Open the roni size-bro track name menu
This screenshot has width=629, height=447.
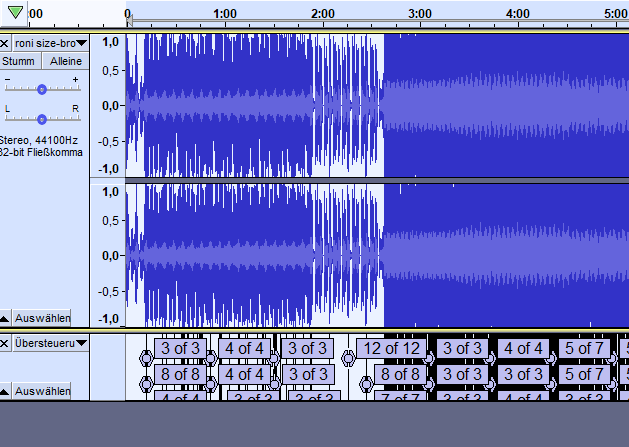click(x=50, y=44)
